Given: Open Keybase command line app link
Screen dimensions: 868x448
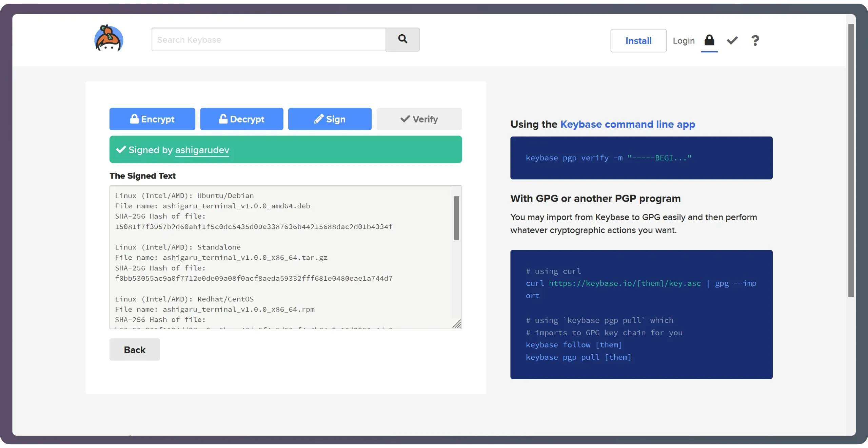Looking at the screenshot, I should pos(628,124).
